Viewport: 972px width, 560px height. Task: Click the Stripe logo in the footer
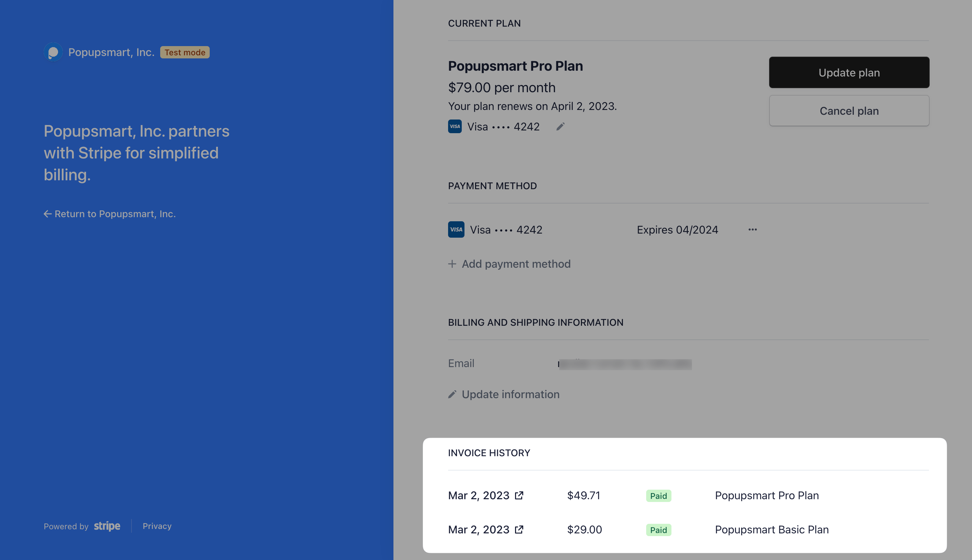point(107,526)
